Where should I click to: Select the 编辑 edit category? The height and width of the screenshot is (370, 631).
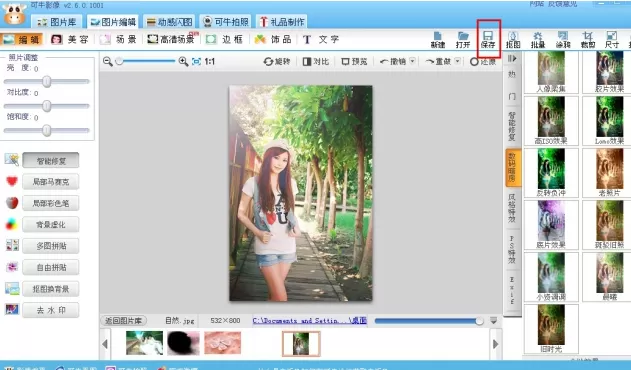tap(22, 39)
